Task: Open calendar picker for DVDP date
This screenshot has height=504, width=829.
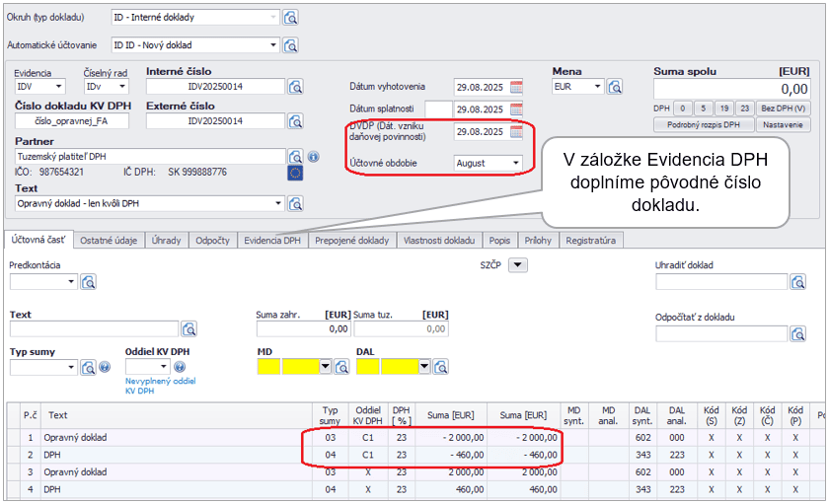Action: (516, 131)
